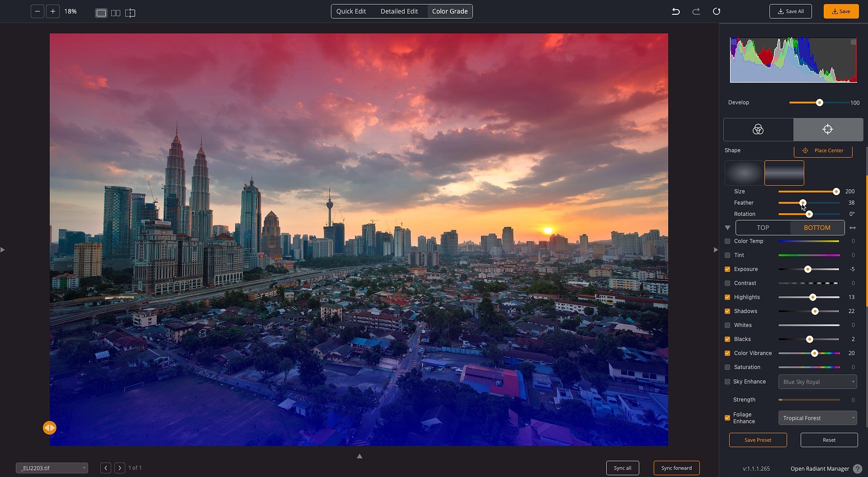Adjust the Develop slider handle
This screenshot has width=868, height=477.
pos(819,103)
